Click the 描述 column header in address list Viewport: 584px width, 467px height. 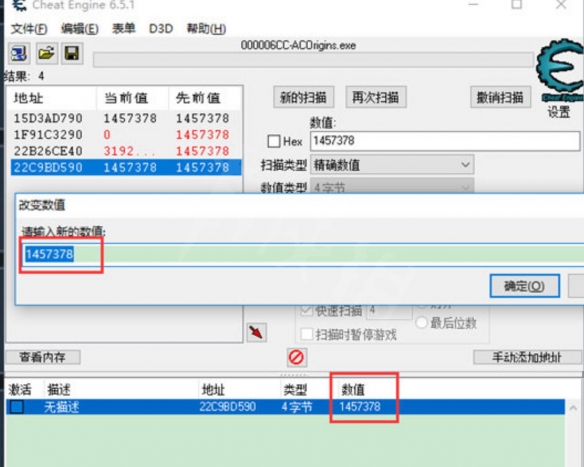point(59,390)
